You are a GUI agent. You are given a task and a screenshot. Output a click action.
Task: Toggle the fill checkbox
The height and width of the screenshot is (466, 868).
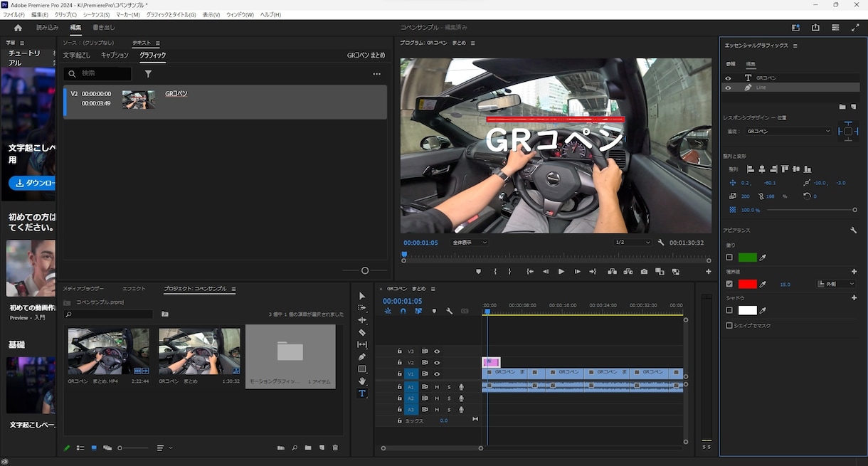click(729, 258)
